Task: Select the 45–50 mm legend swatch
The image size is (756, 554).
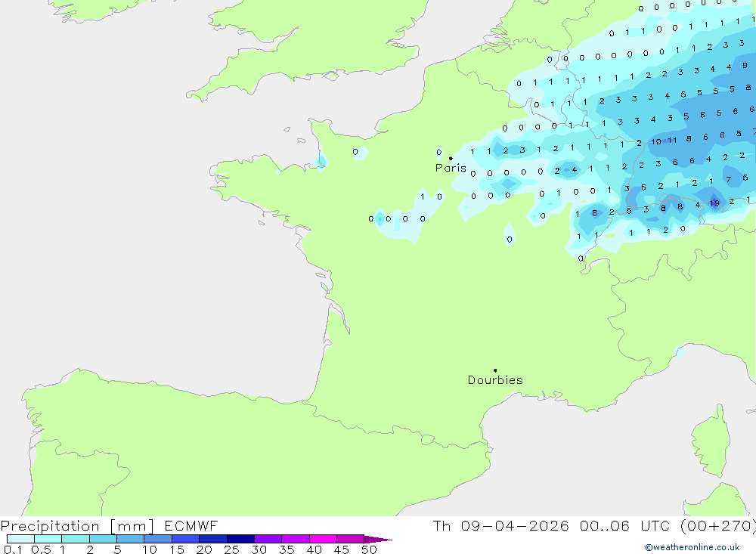Action: [351, 539]
